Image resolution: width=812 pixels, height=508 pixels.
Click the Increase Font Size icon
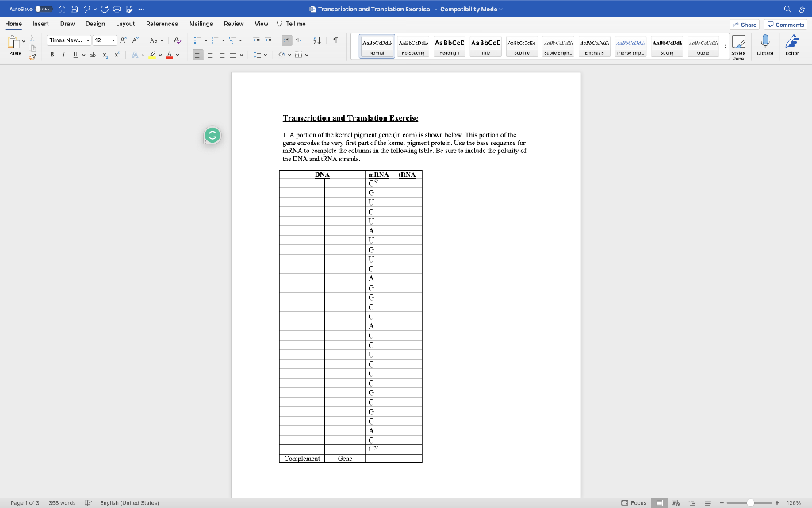coord(123,40)
